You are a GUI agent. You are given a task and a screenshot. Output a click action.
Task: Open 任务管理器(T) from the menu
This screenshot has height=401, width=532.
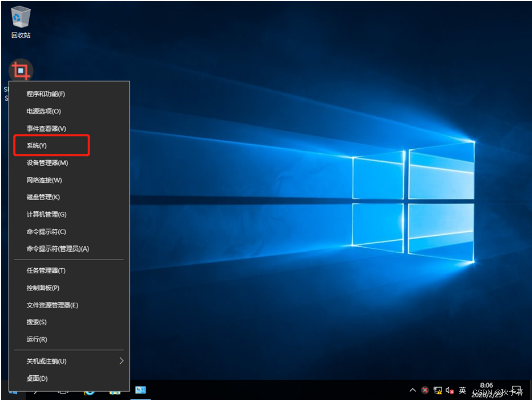click(69, 270)
